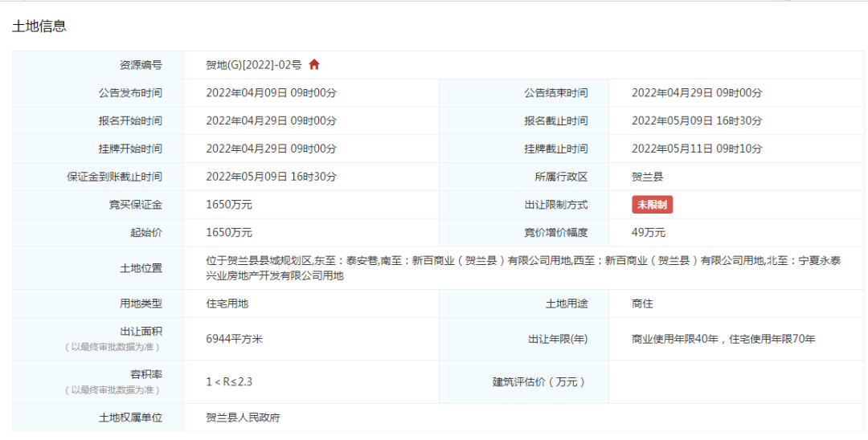
Task: Click the 容积率 label
Action: [147, 375]
